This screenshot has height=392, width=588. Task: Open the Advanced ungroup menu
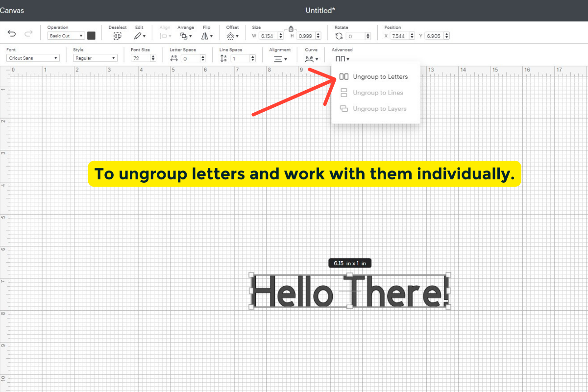(x=342, y=59)
